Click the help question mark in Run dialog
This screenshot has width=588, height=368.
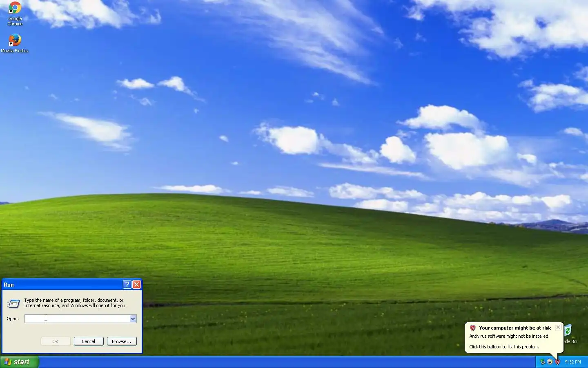pos(127,285)
